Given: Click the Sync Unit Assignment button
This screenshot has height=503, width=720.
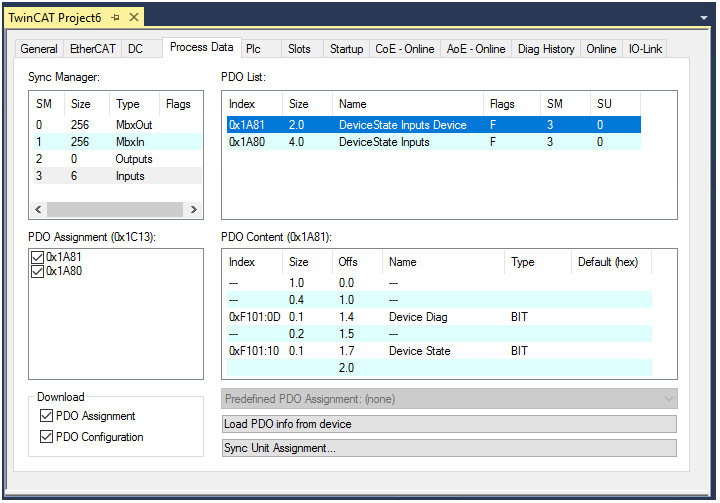Looking at the screenshot, I should tap(449, 448).
